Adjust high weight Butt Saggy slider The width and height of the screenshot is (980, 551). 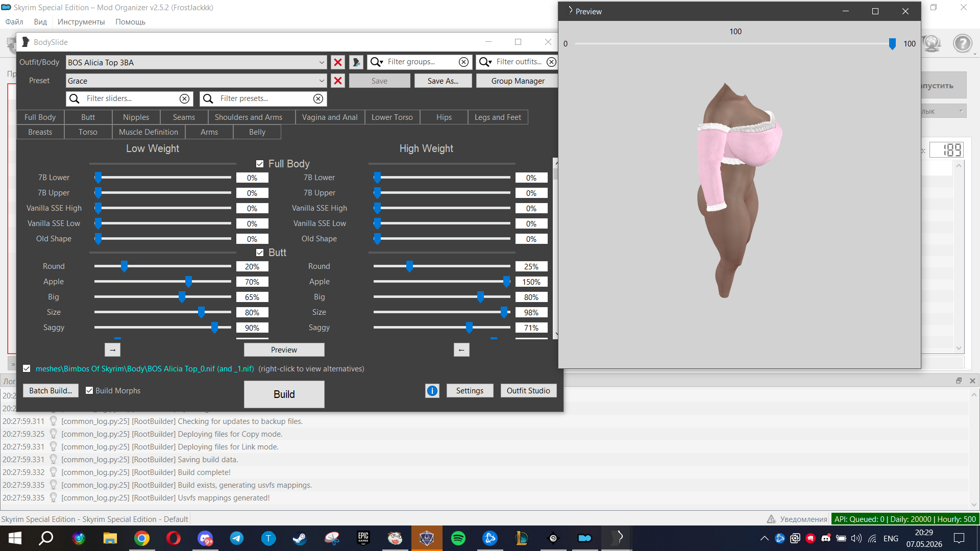tap(469, 328)
